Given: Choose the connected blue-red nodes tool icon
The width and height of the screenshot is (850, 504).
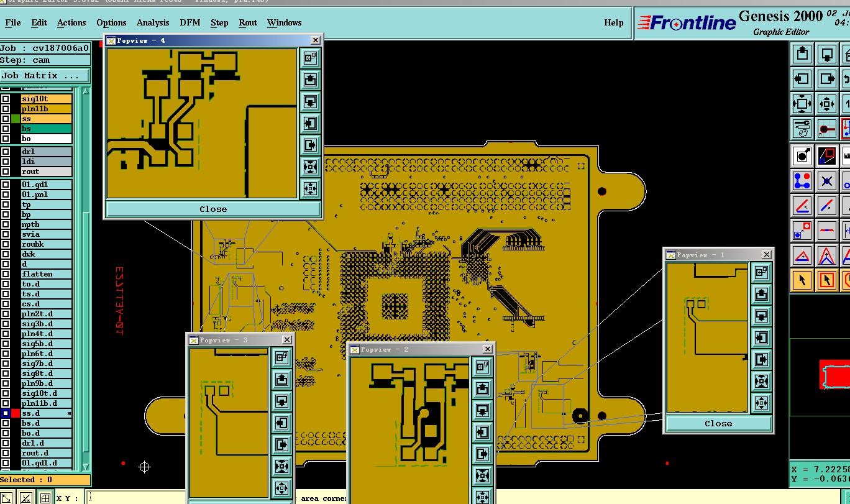Looking at the screenshot, I should 802,181.
